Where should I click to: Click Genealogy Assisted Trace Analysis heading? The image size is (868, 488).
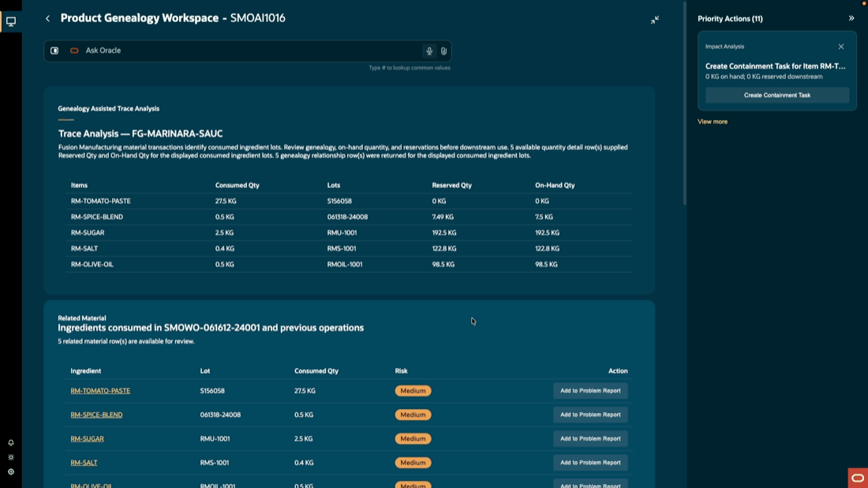tap(109, 108)
